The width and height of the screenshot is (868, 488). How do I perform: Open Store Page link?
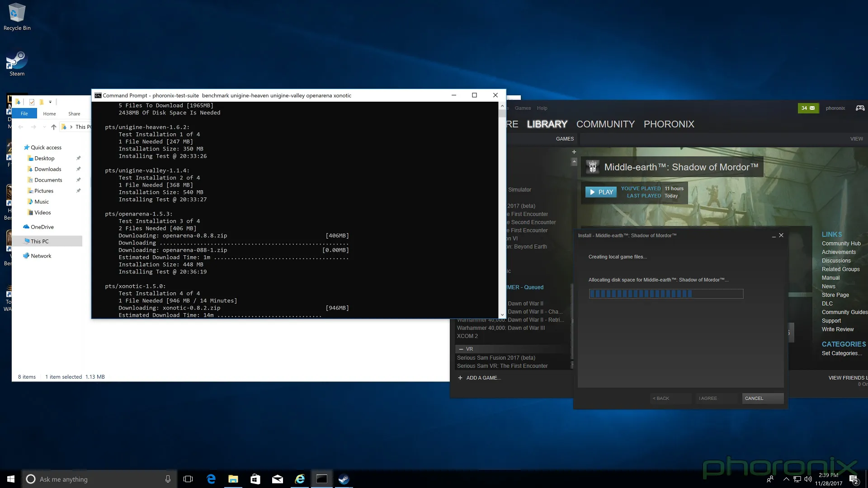coord(835,295)
